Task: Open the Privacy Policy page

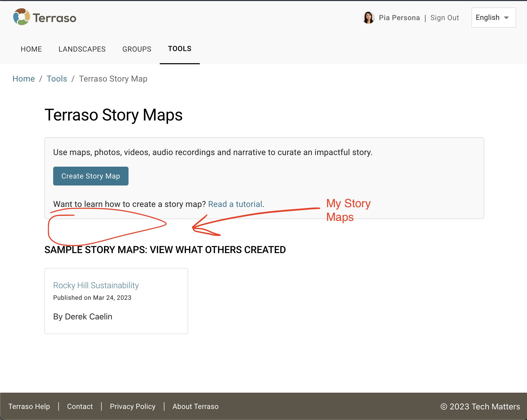Action: tap(132, 406)
